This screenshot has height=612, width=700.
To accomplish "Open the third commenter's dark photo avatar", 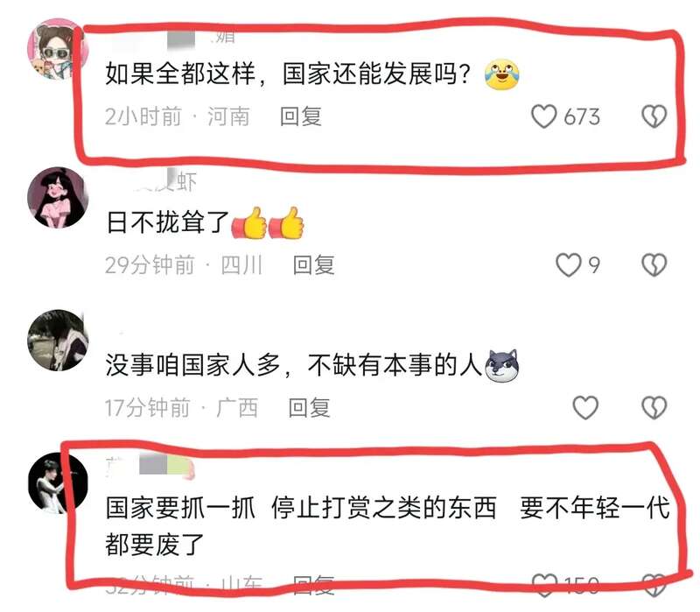I will [x=58, y=340].
